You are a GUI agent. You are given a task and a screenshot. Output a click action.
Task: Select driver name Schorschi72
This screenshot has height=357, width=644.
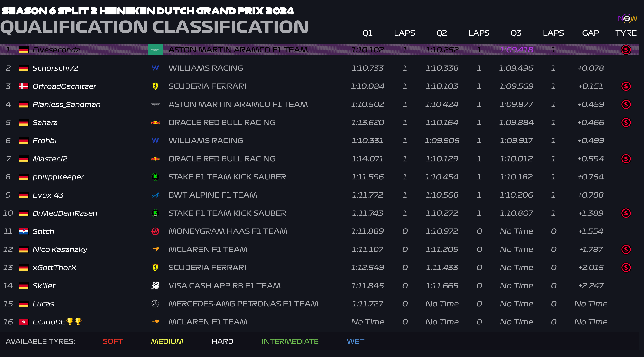56,68
